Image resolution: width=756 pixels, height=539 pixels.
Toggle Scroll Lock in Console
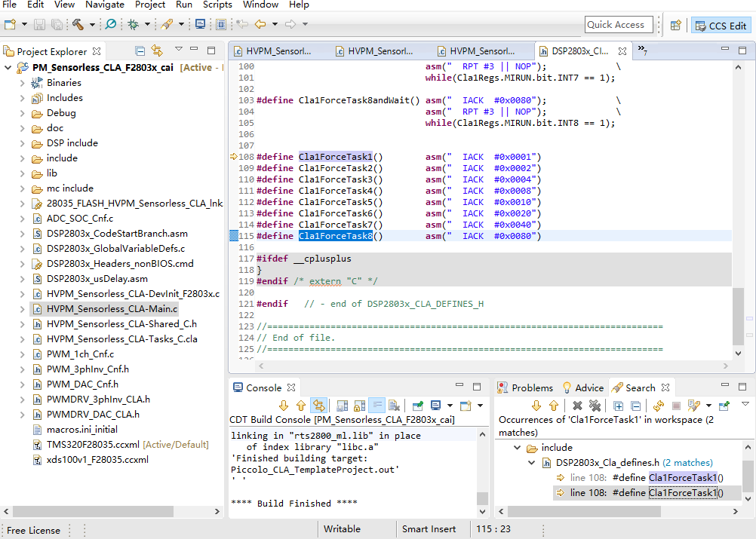pos(359,406)
